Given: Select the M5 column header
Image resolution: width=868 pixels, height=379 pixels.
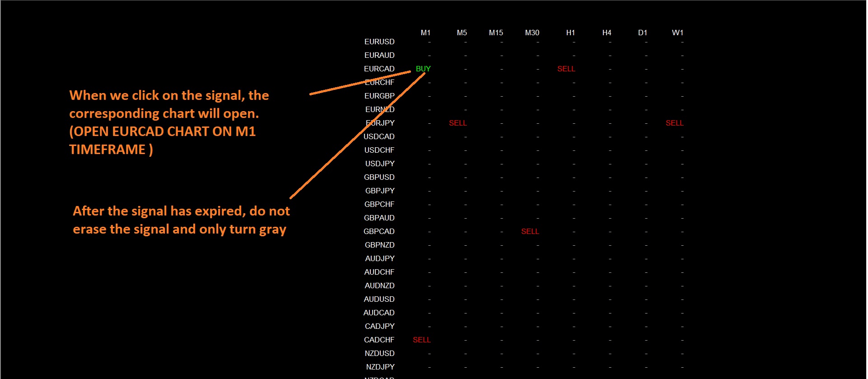Looking at the screenshot, I should (x=462, y=33).
